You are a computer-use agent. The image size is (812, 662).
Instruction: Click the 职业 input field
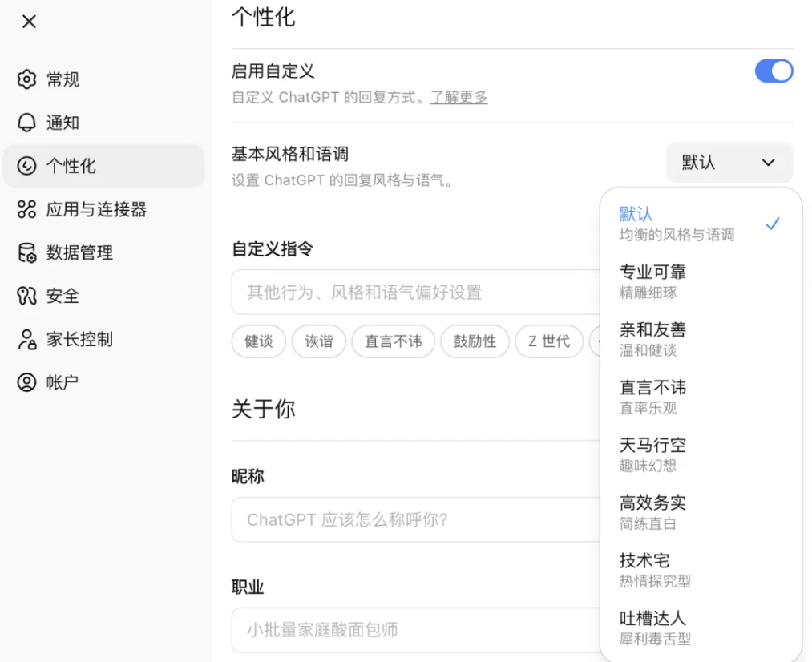416,630
